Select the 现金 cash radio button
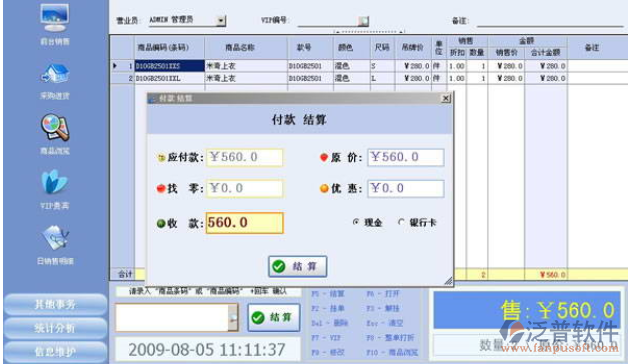 click(355, 222)
